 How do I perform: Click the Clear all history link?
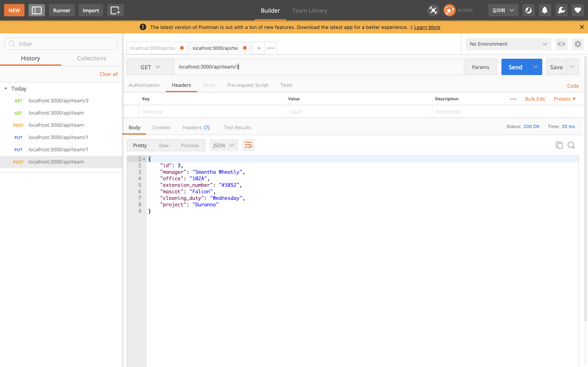(x=109, y=74)
